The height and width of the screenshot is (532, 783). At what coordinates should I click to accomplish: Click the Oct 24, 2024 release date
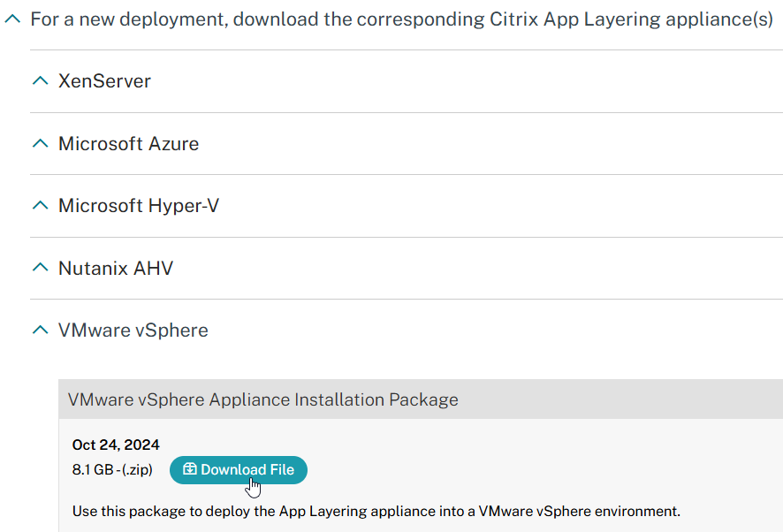116,445
